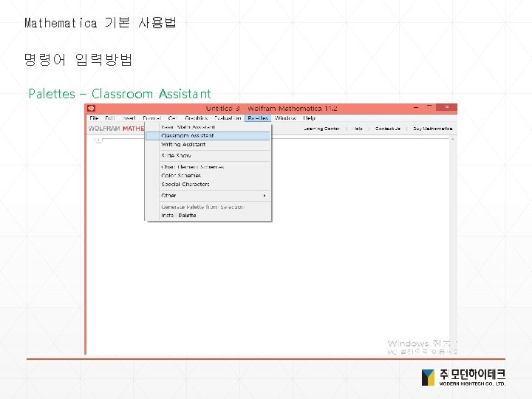Open the Evaluation menu
532x399 pixels.
[228, 118]
